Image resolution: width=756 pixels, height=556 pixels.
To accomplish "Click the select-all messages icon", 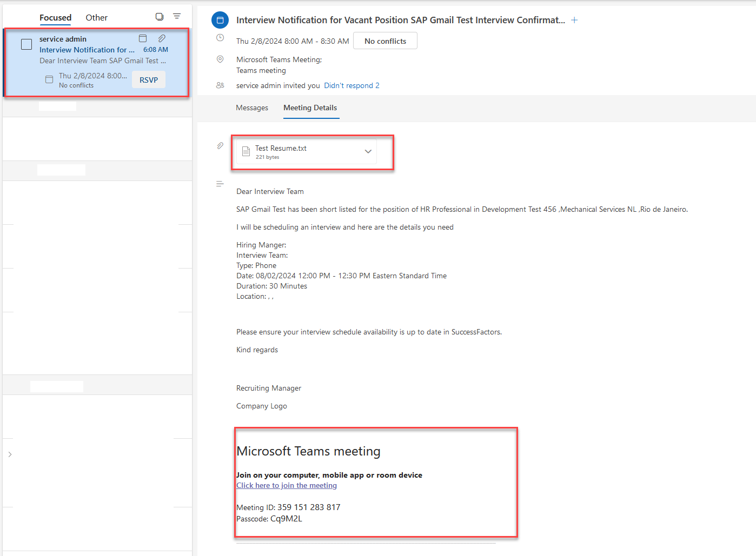I will [160, 17].
